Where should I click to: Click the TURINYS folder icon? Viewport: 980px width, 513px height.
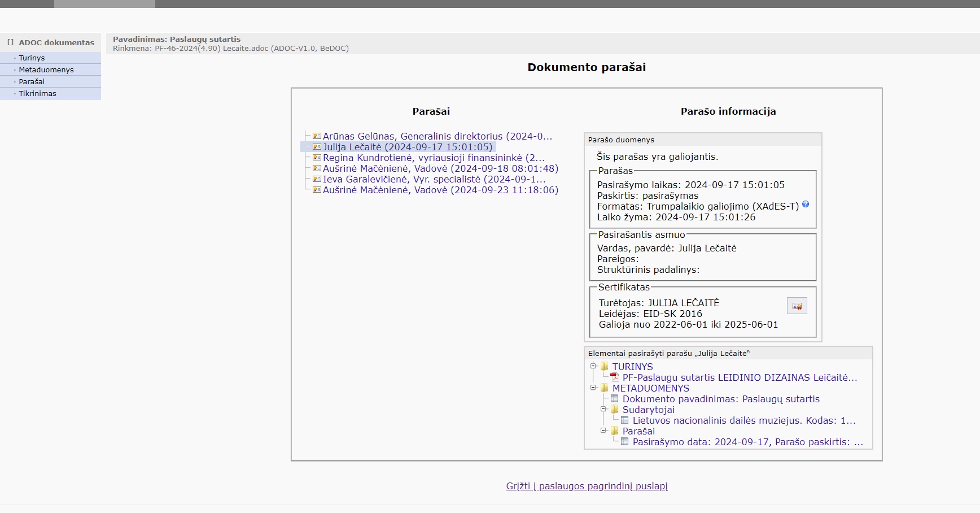coord(605,366)
